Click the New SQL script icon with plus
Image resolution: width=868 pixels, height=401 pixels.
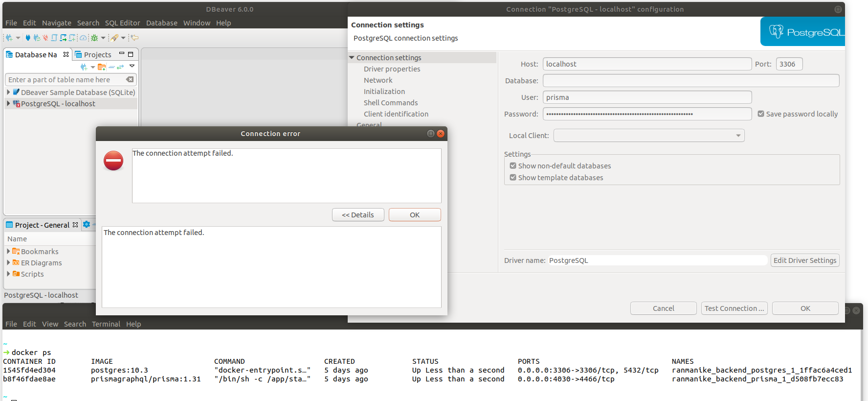pyautogui.click(x=72, y=38)
